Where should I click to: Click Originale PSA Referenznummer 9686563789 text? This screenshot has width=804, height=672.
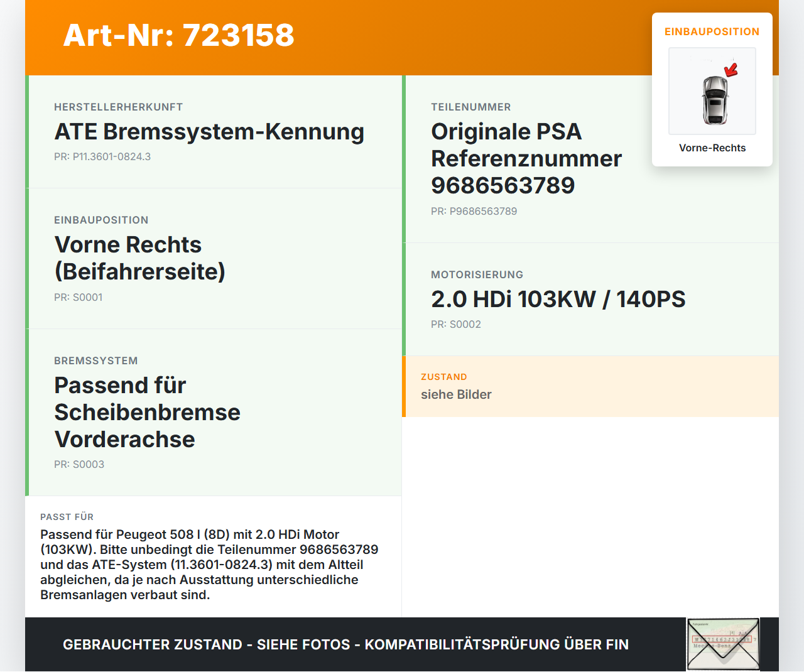[526, 159]
